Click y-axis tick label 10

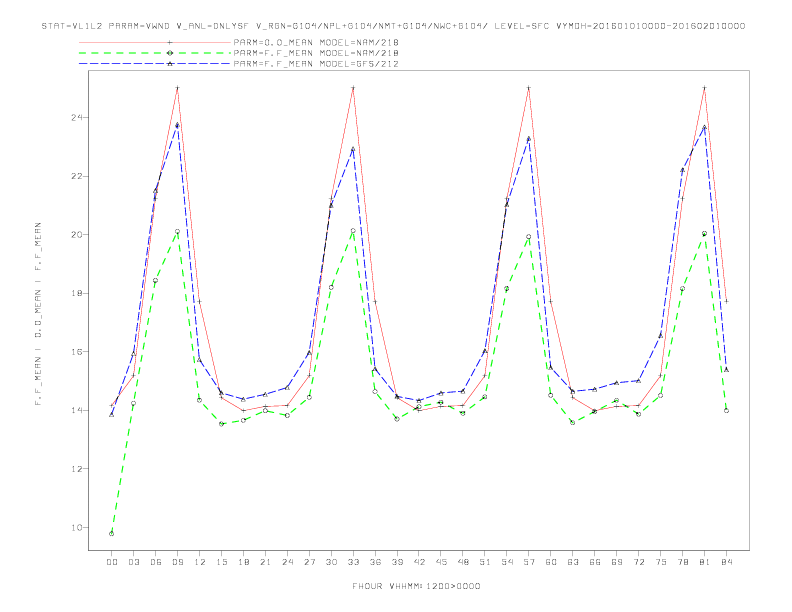pos(76,527)
